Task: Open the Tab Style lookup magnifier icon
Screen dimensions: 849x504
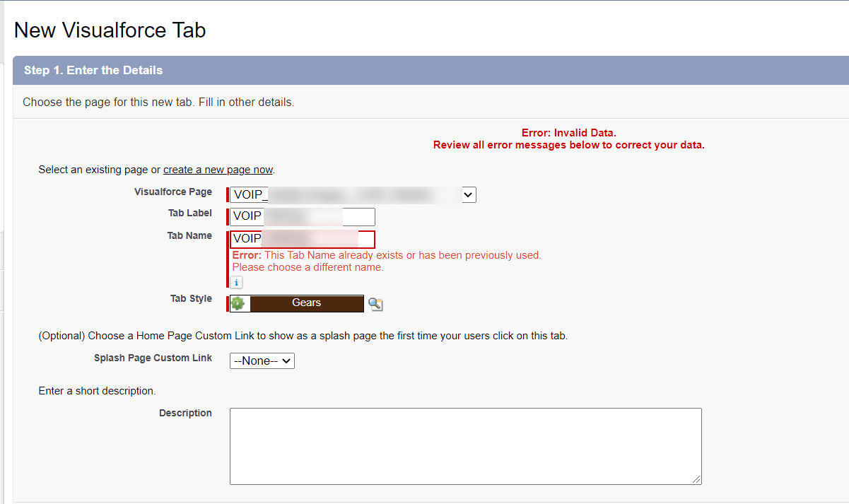Action: coord(375,303)
